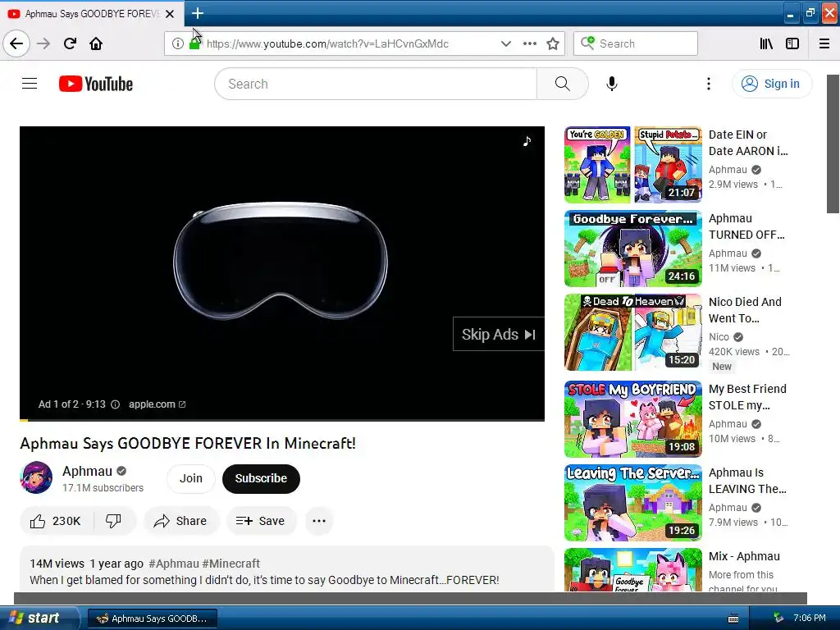
Task: Open a new tab with the plus button
Action: [197, 13]
